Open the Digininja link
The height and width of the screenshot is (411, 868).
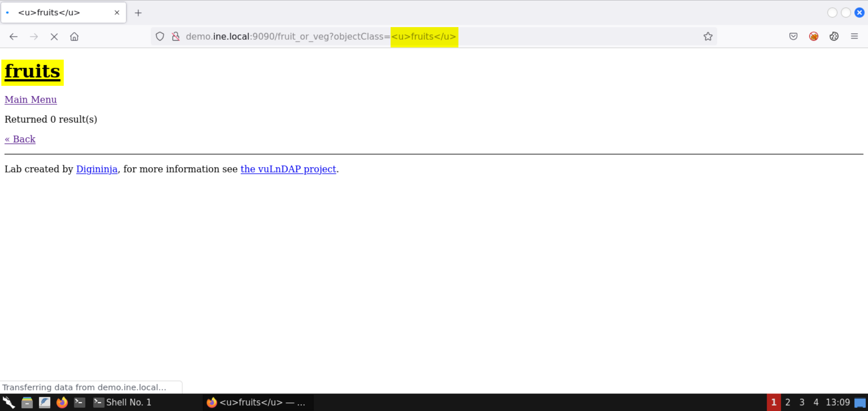[x=97, y=169]
